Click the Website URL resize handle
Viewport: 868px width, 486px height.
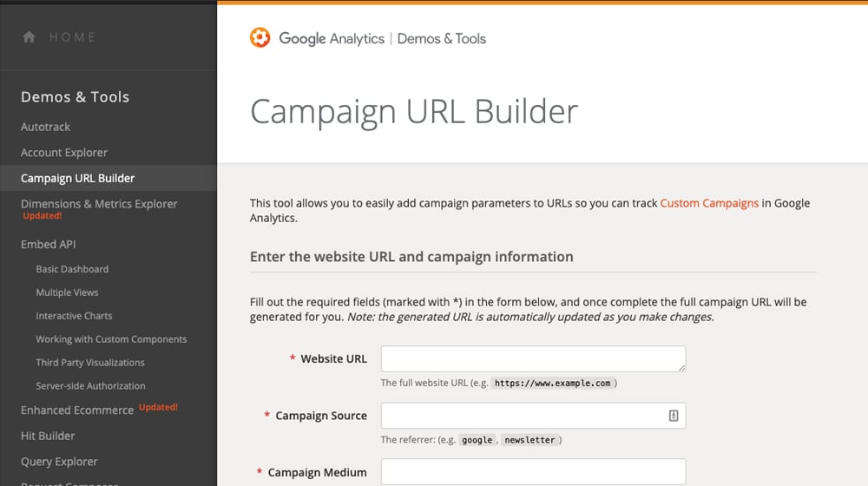pos(681,367)
